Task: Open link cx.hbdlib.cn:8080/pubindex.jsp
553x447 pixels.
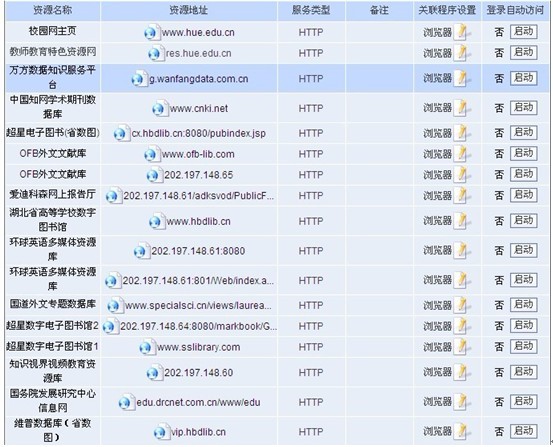Action: pyautogui.click(x=199, y=133)
